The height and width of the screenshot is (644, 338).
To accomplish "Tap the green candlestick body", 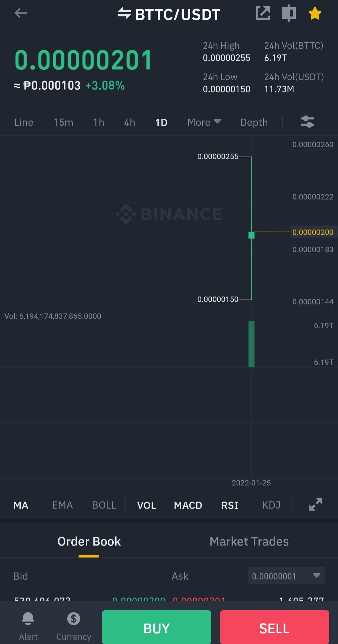I will pos(251,235).
